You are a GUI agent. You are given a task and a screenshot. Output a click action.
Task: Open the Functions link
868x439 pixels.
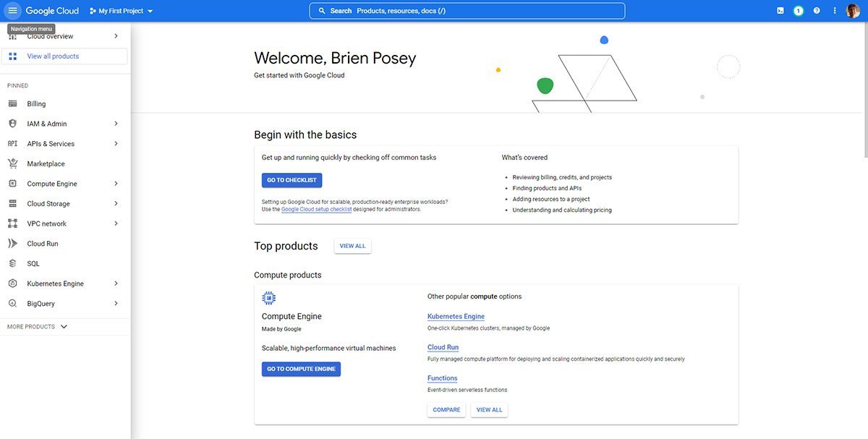tap(442, 378)
